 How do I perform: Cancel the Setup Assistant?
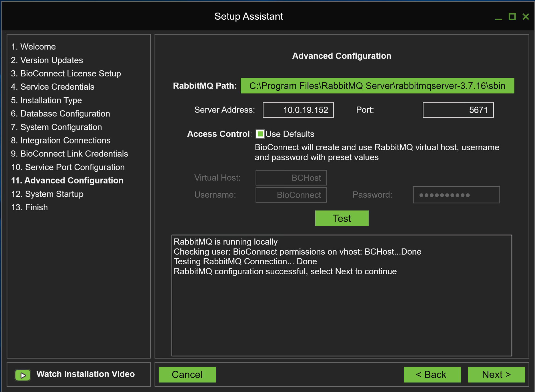(187, 374)
